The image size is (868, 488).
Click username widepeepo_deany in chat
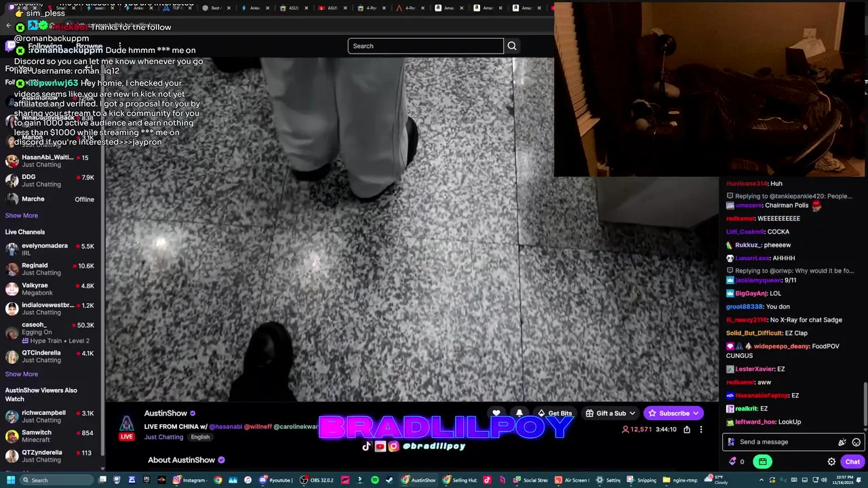(781, 346)
